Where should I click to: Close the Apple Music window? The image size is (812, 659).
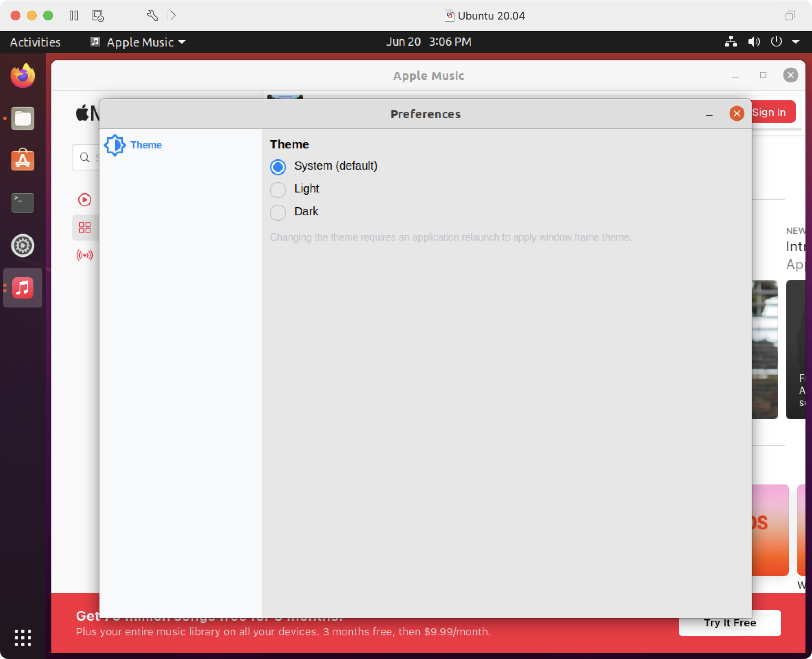[x=791, y=75]
